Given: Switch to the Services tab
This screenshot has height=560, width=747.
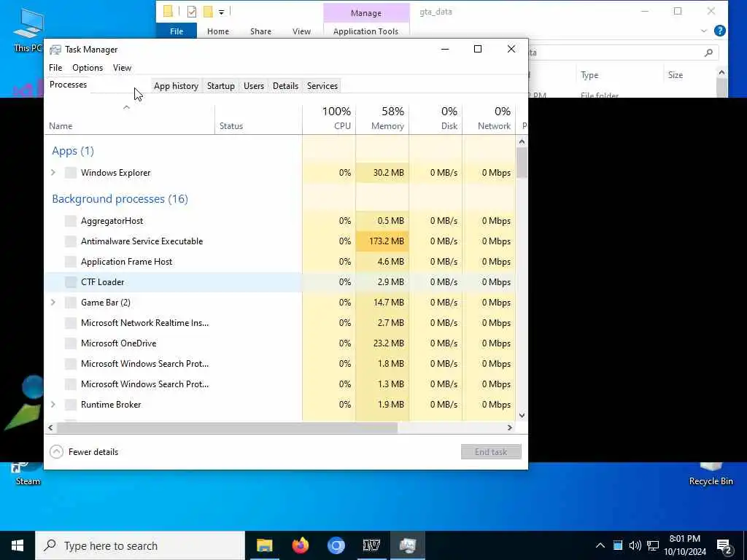Looking at the screenshot, I should (x=322, y=86).
